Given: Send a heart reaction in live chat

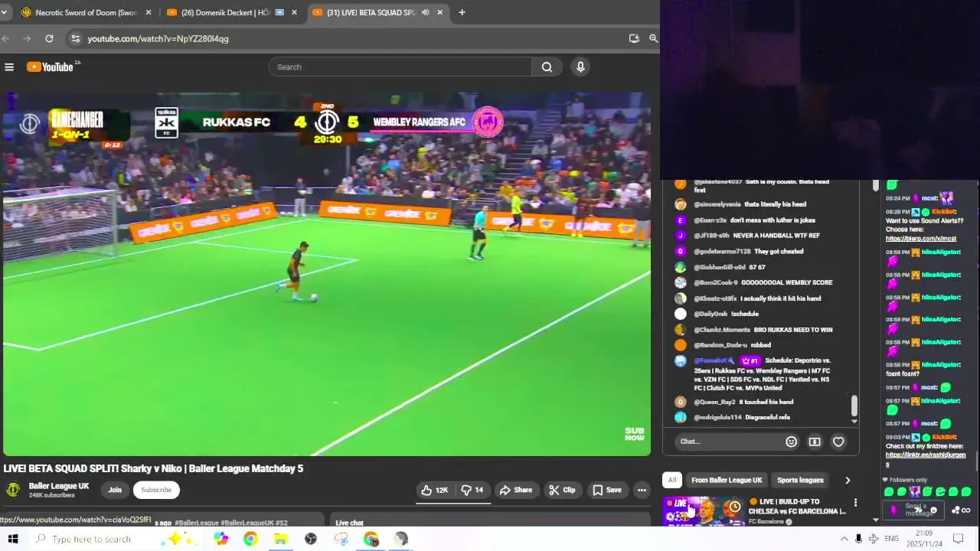Looking at the screenshot, I should (x=838, y=442).
